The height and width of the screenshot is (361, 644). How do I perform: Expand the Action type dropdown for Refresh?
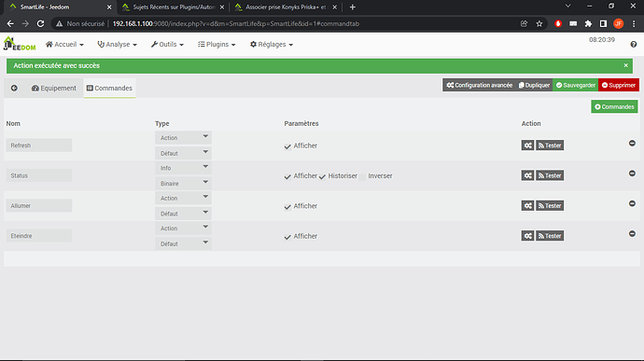[x=183, y=137]
